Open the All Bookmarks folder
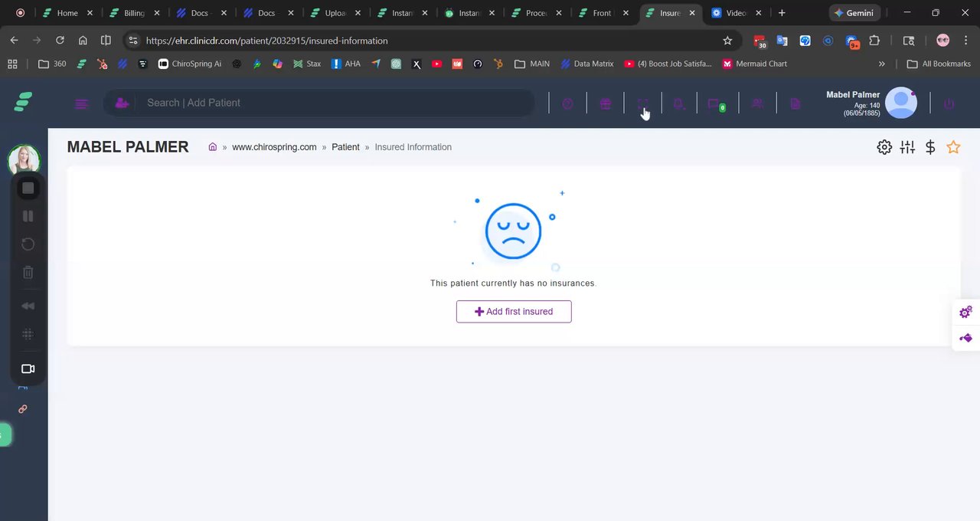980x521 pixels. pos(939,64)
